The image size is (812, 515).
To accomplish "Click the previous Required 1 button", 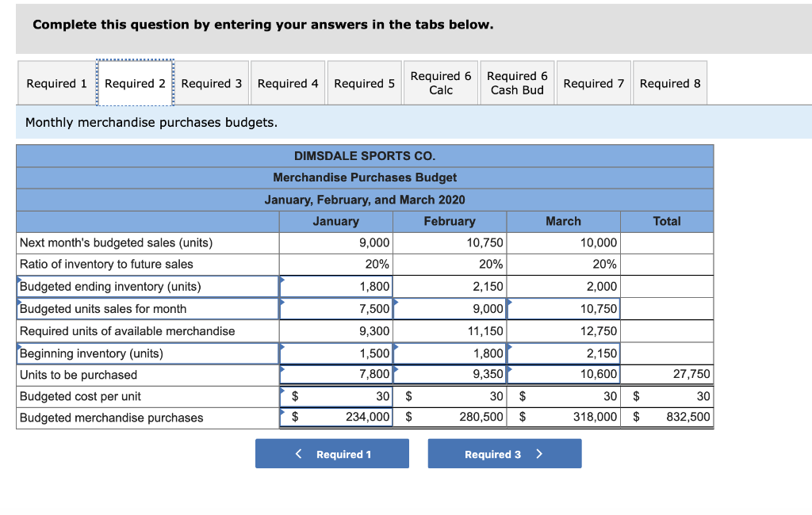I will (x=332, y=454).
